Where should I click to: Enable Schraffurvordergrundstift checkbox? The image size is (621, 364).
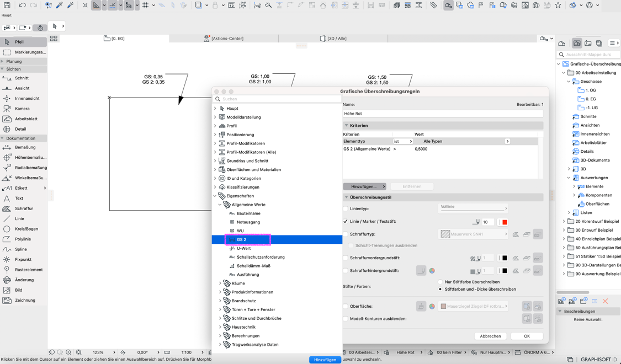[x=346, y=258]
